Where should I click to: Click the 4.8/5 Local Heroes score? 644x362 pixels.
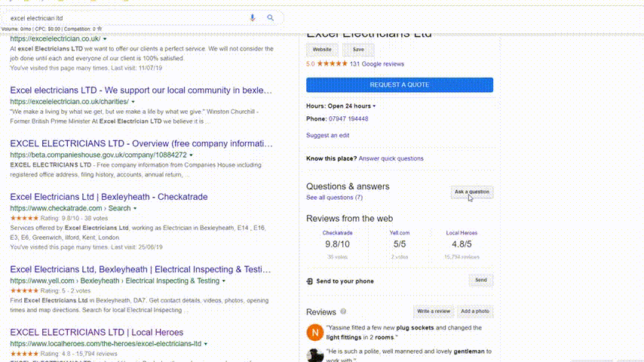click(462, 244)
